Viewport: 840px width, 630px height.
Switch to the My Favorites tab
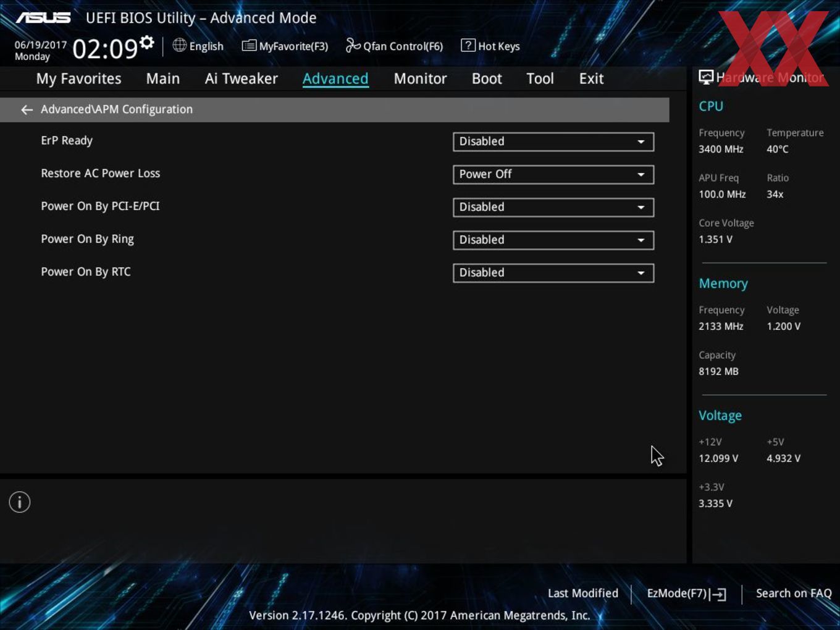(78, 79)
